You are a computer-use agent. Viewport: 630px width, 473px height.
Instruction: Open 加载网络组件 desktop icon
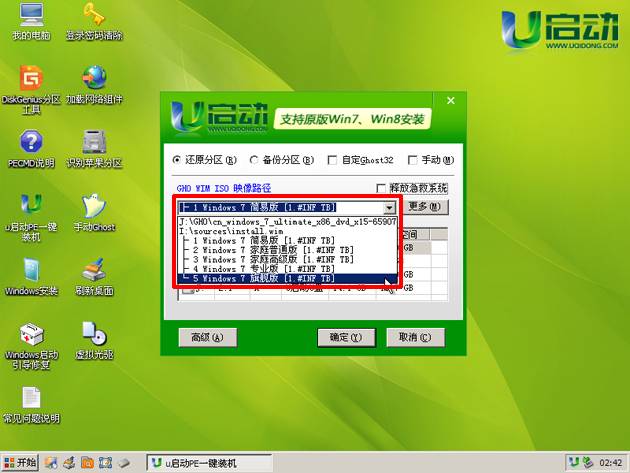coord(94,78)
